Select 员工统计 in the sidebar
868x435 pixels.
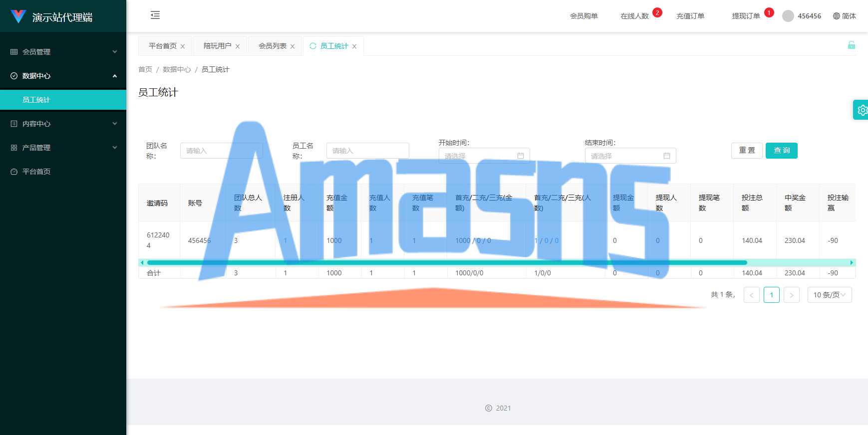pos(63,100)
